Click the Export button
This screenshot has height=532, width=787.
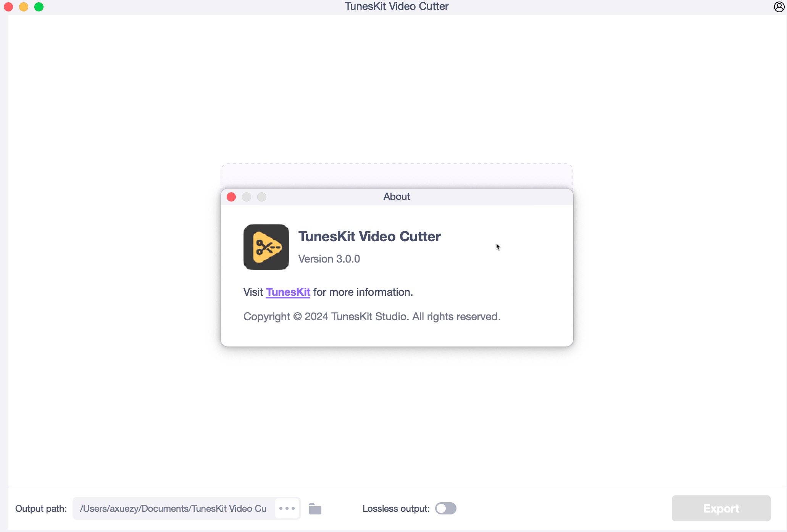click(x=721, y=508)
